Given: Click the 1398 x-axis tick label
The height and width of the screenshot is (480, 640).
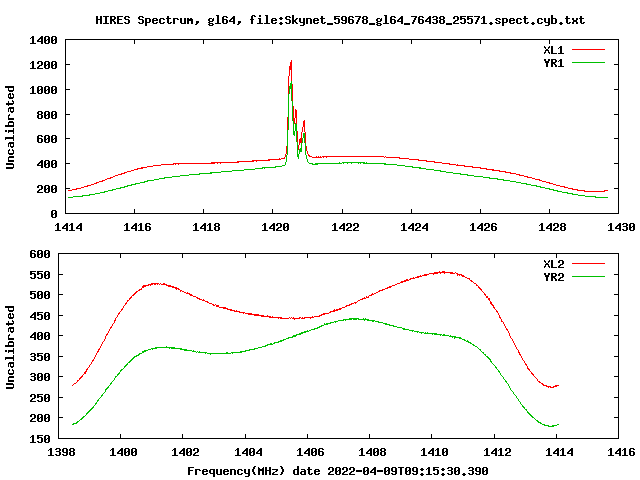Looking at the screenshot, I should coord(61,452).
